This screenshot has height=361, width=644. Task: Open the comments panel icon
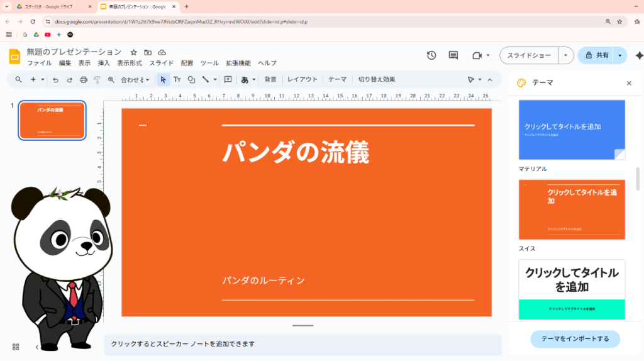click(x=453, y=55)
